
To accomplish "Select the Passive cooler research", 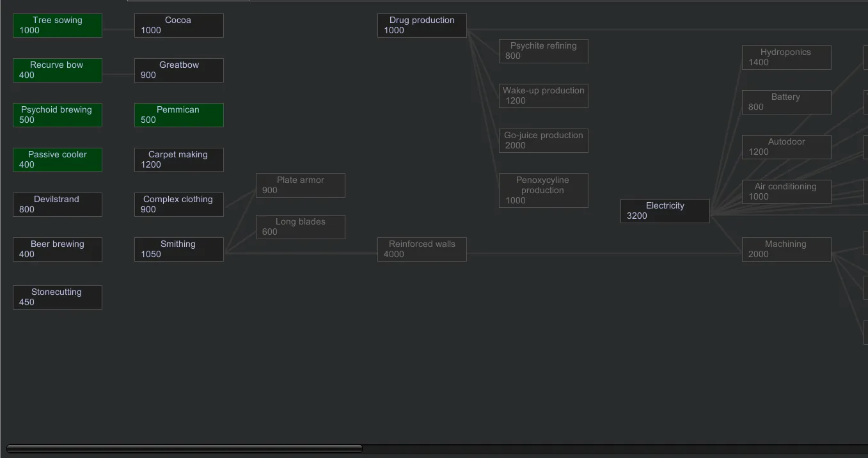I will pyautogui.click(x=58, y=160).
